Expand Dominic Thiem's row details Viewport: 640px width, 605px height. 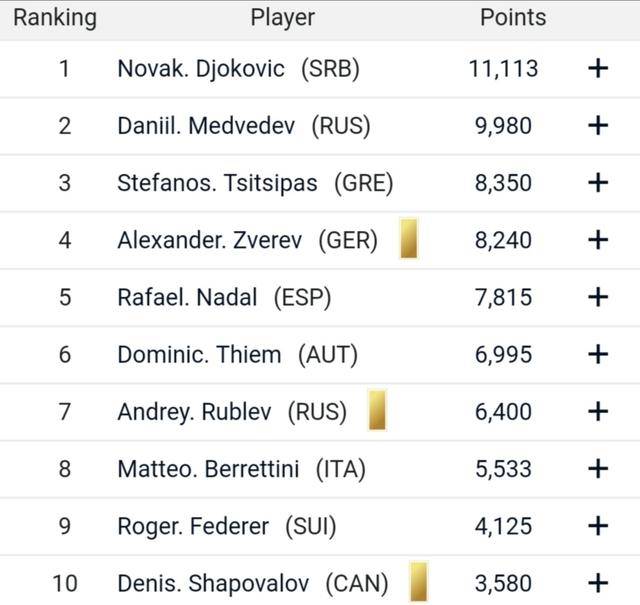598,354
